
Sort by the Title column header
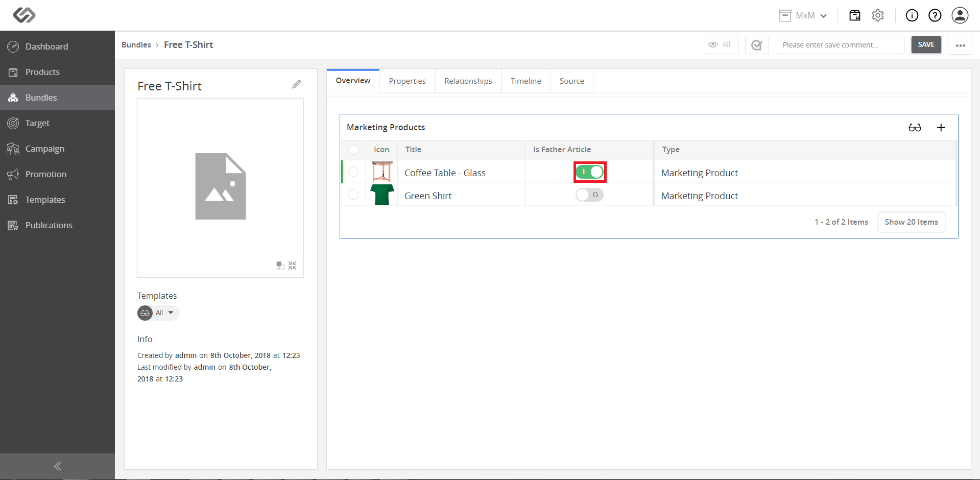[461, 150]
